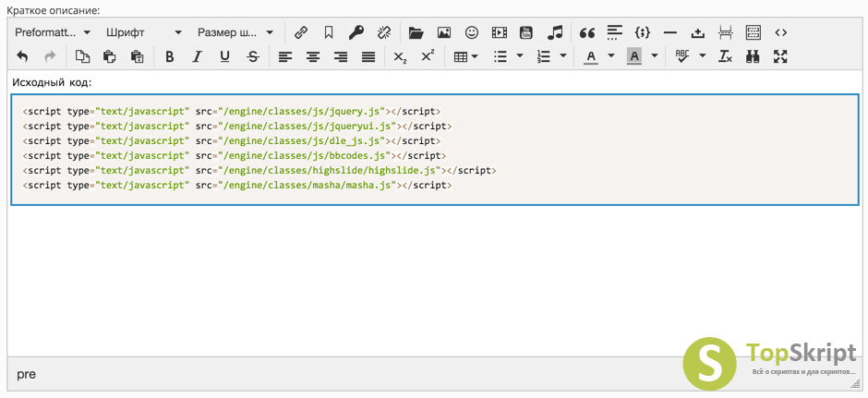This screenshot has width=868, height=398.
Task: Copy selection with the copy icon
Action: [82, 56]
